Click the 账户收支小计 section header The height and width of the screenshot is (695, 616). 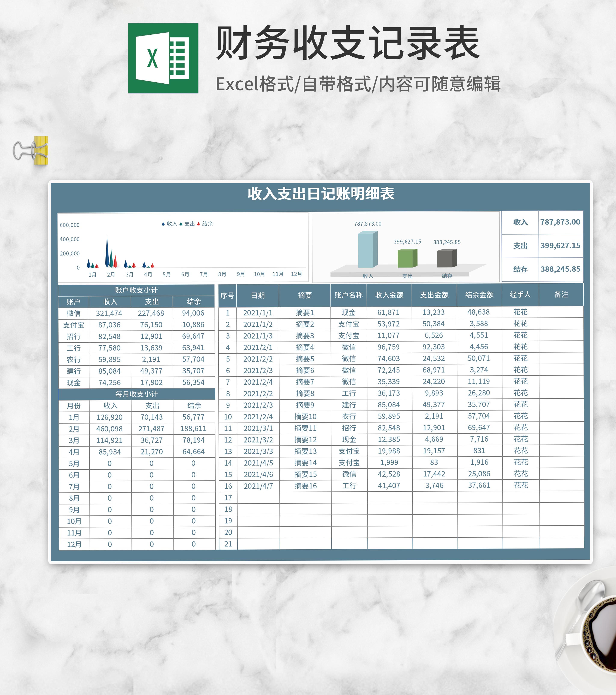coord(136,290)
